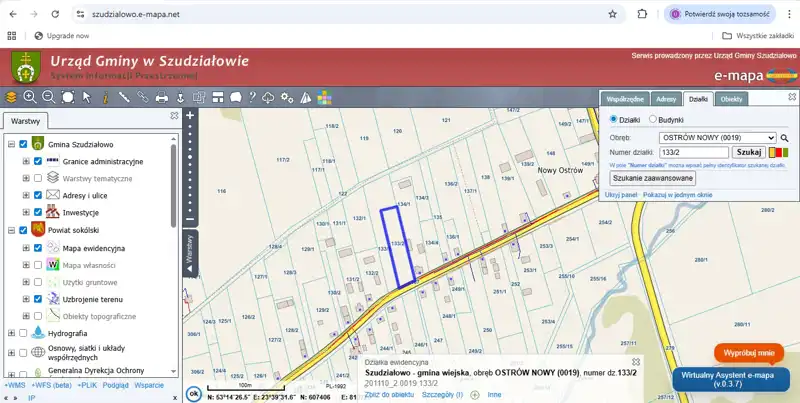Click the Szukaj button
The image size is (800, 403).
tap(748, 152)
